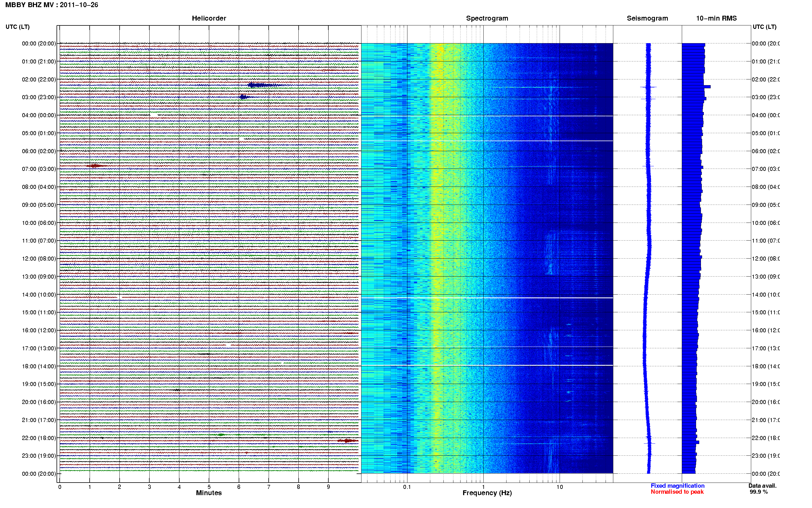The height and width of the screenshot is (508, 812).
Task: Click the '0.1' frequency tick label
Action: 407,487
